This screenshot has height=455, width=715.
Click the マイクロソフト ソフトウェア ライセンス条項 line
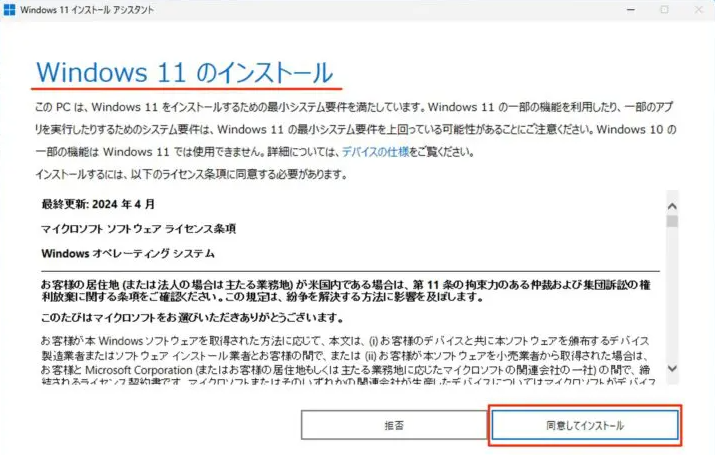click(139, 228)
